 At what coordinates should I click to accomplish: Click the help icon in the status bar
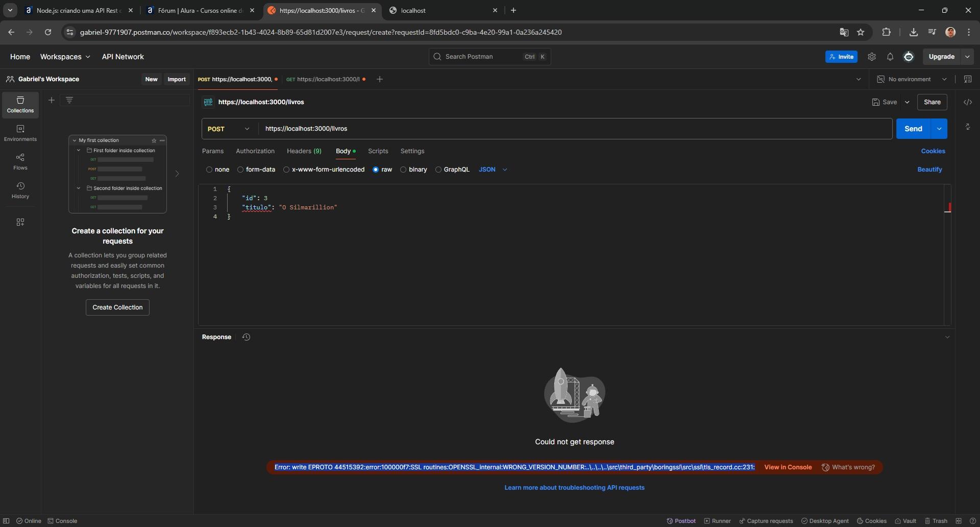pyautogui.click(x=973, y=521)
